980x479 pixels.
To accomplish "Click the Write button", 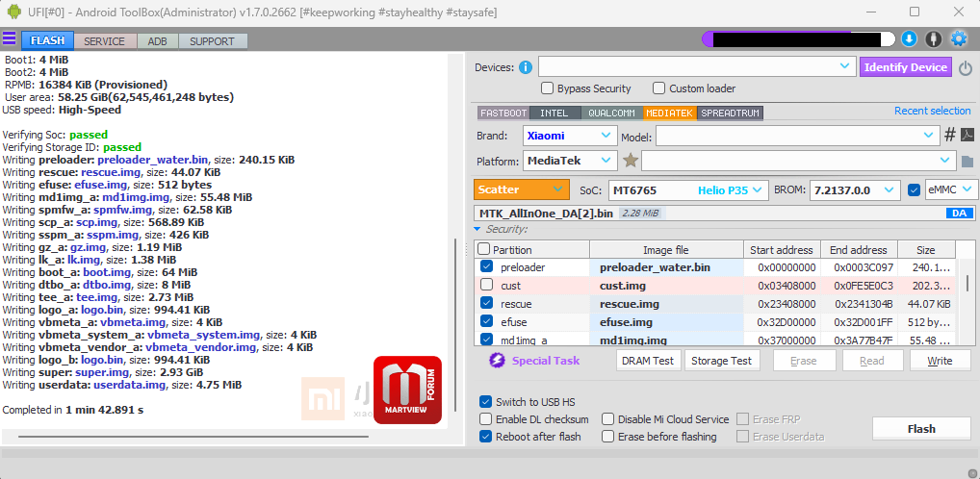I will 940,361.
